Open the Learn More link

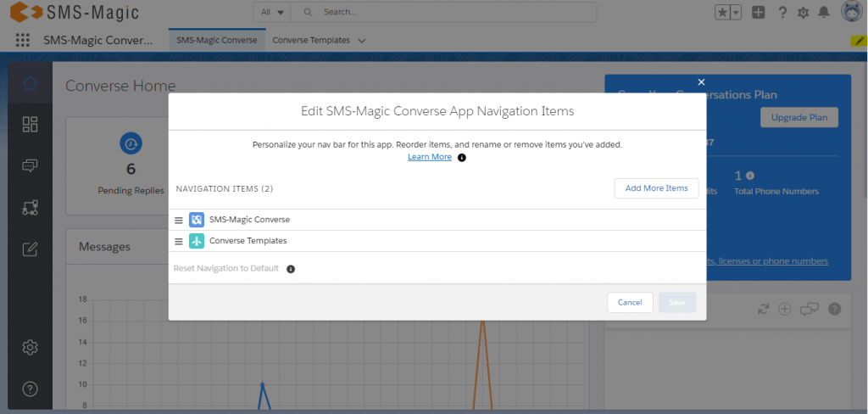pos(430,157)
